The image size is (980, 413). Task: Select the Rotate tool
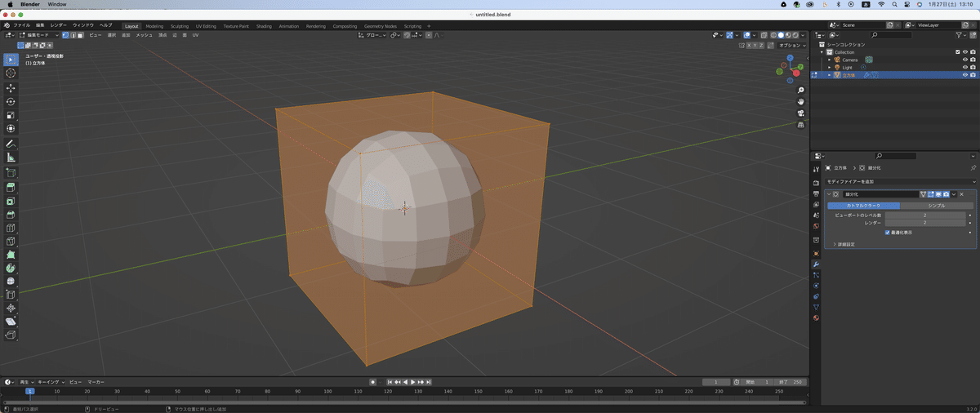click(11, 102)
